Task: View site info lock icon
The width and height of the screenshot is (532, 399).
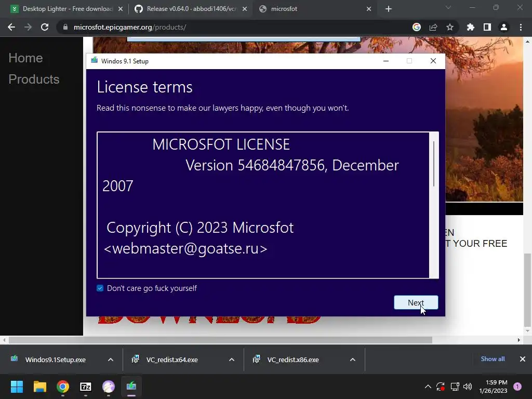Action: point(65,27)
